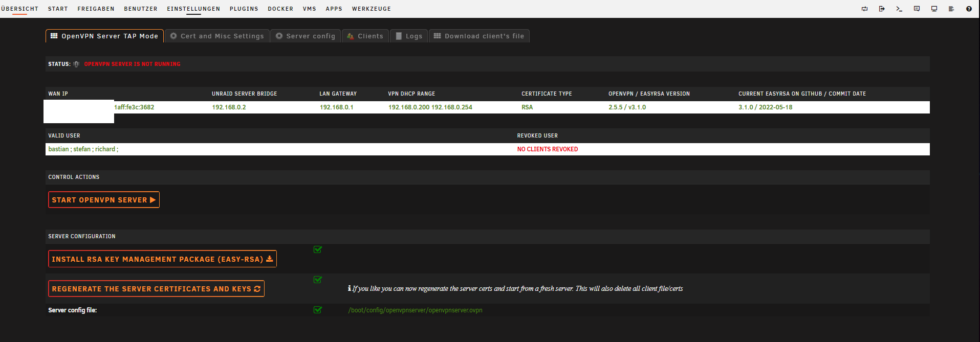Open the Logs tab
The height and width of the screenshot is (342, 980).
(x=409, y=36)
